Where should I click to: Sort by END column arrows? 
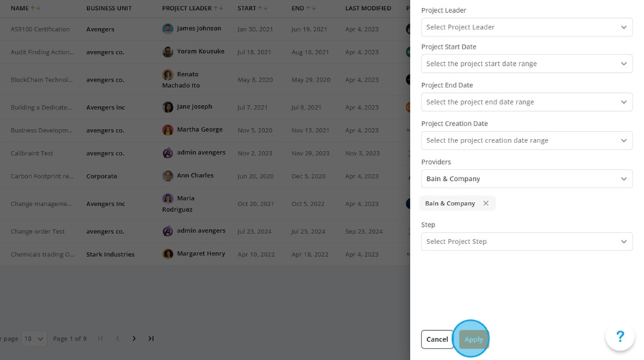[x=311, y=8]
